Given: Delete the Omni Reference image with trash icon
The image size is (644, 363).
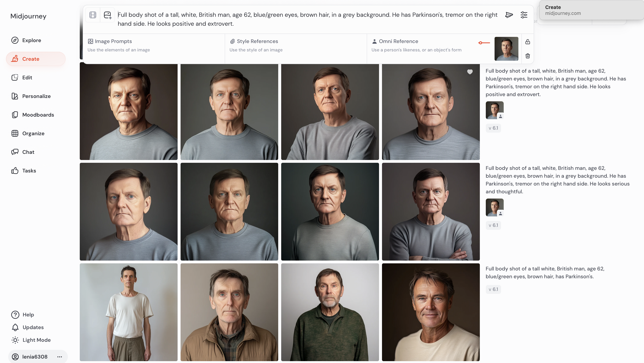Looking at the screenshot, I should coord(528,56).
